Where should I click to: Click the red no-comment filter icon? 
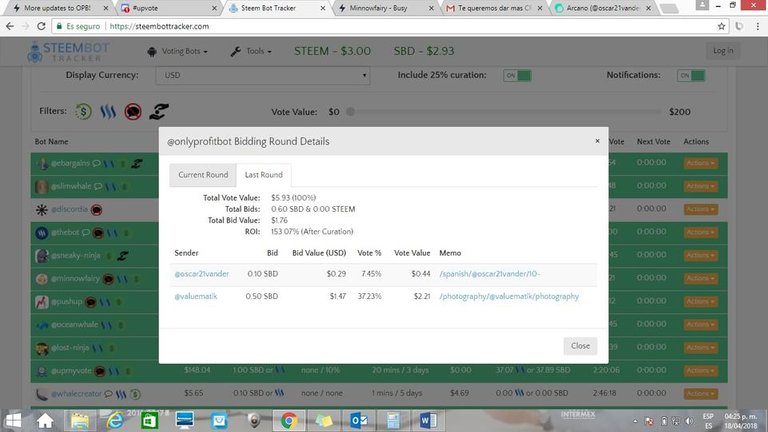pyautogui.click(x=133, y=112)
